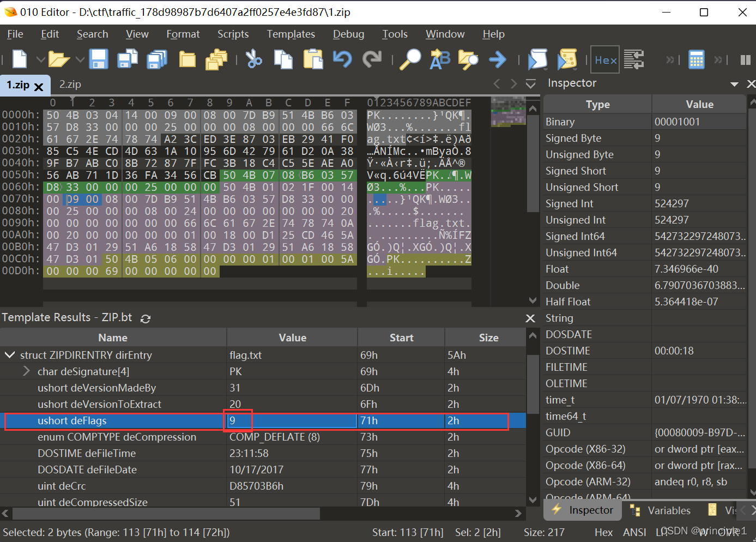Run script with toolbar script icon
Screen dimensions: 756x542
[537, 59]
